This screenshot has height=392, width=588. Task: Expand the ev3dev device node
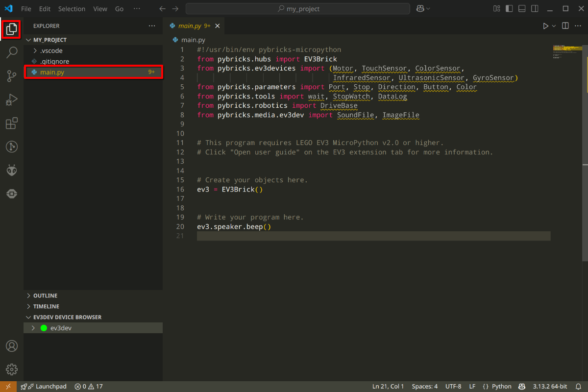pos(33,328)
